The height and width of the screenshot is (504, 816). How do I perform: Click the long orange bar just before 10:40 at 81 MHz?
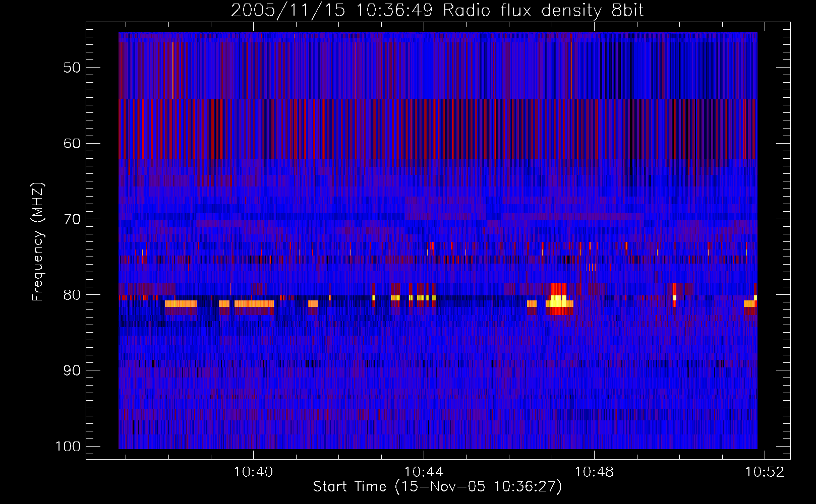(254, 304)
